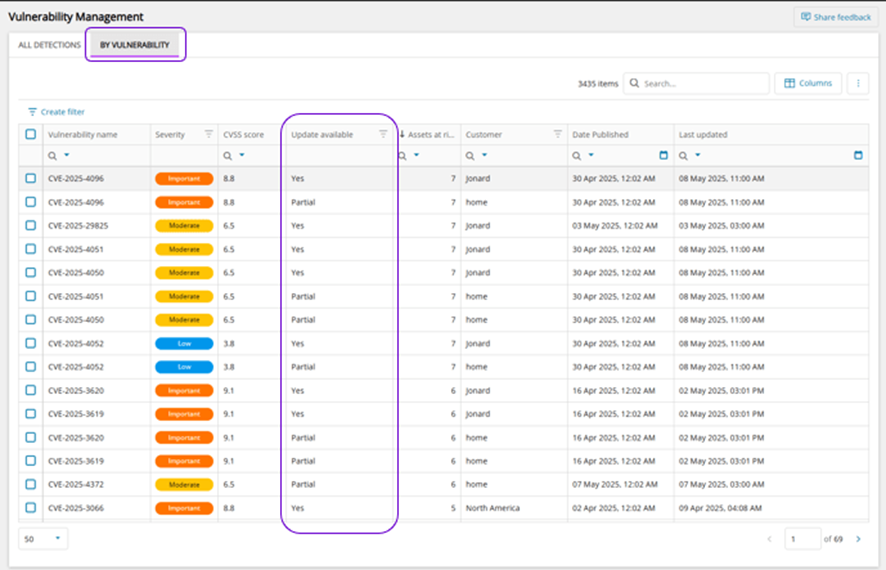This screenshot has width=886, height=570.
Task: Sort by CVSS score column header
Action: (x=243, y=134)
